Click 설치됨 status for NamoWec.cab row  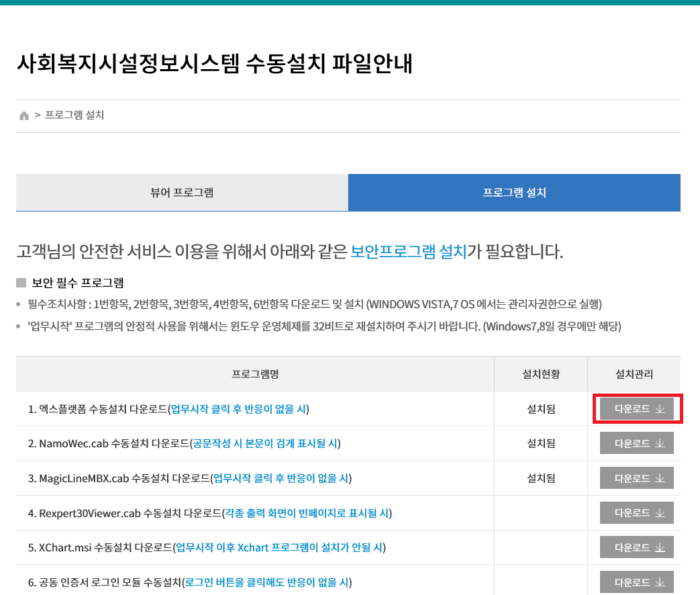pos(541,443)
